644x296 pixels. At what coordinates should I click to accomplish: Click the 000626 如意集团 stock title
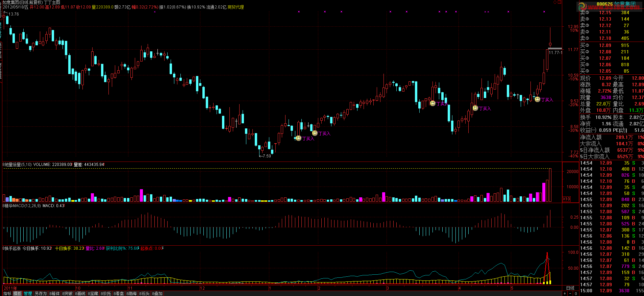click(x=616, y=4)
